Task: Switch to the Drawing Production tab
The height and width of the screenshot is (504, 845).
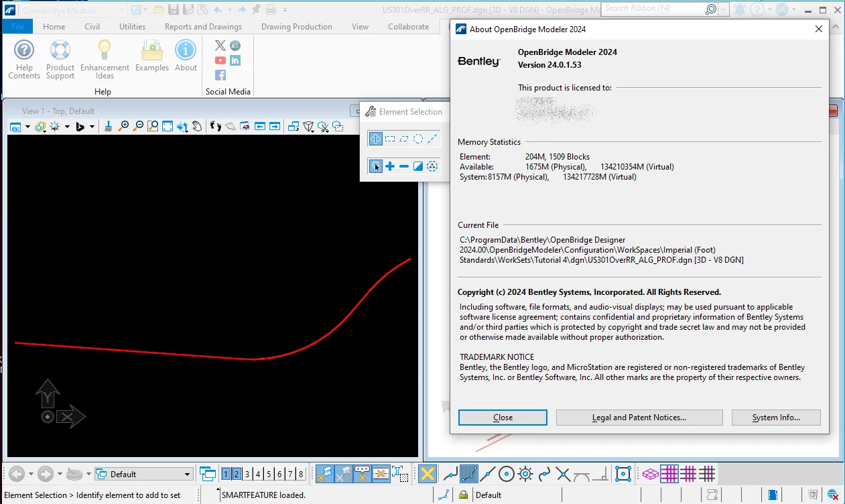Action: click(x=297, y=27)
